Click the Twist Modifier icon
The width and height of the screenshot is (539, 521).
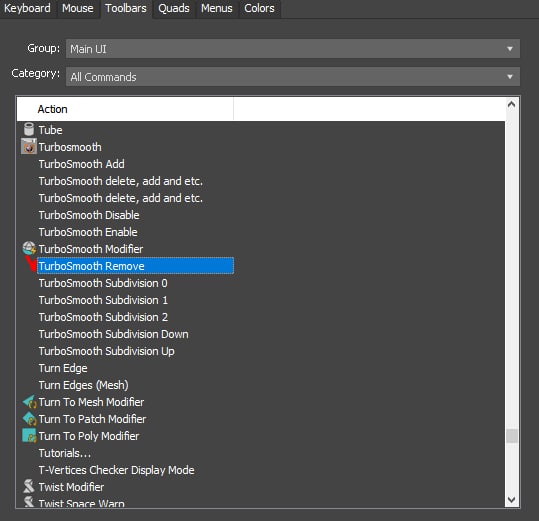point(29,486)
